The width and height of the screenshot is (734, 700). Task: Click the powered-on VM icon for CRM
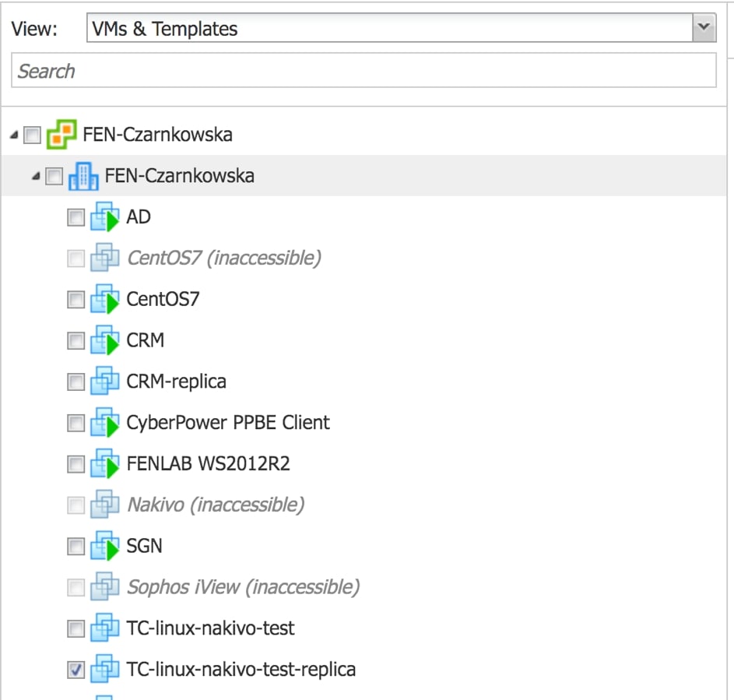click(x=104, y=341)
